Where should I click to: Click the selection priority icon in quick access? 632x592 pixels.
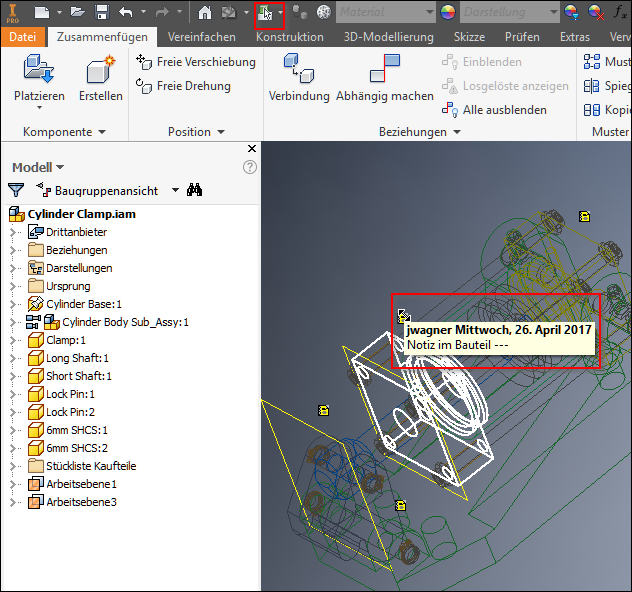(x=264, y=13)
